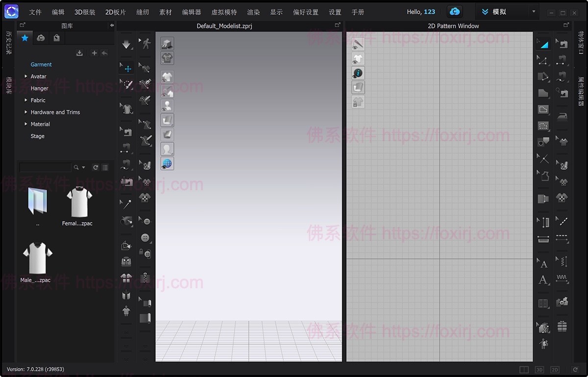Click the Garment library link
Viewport: 588px width, 377px height.
pos(41,65)
